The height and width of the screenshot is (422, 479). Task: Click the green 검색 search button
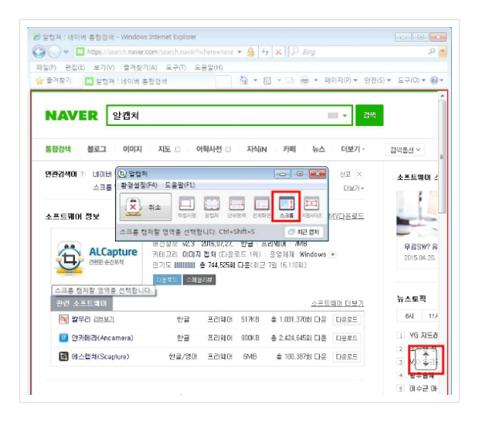[369, 115]
